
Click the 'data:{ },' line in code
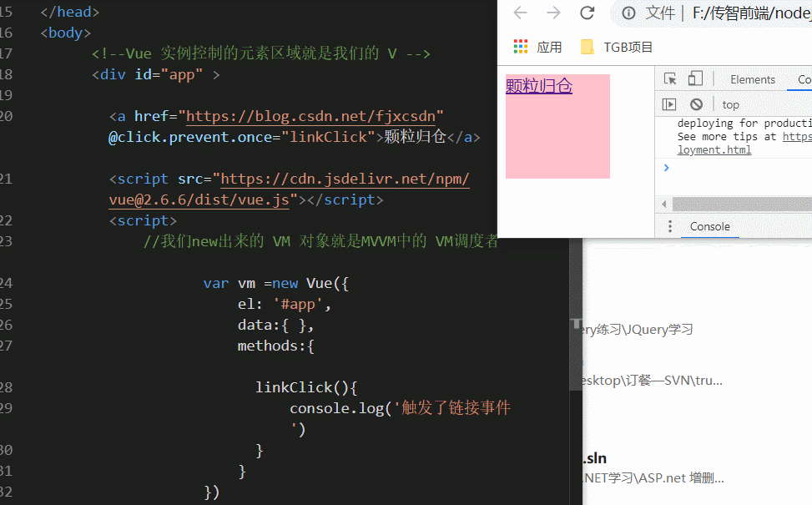click(x=275, y=325)
